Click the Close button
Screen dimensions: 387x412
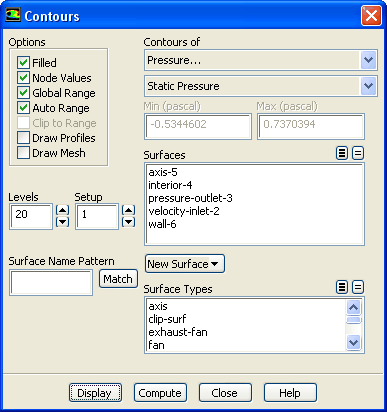click(225, 393)
